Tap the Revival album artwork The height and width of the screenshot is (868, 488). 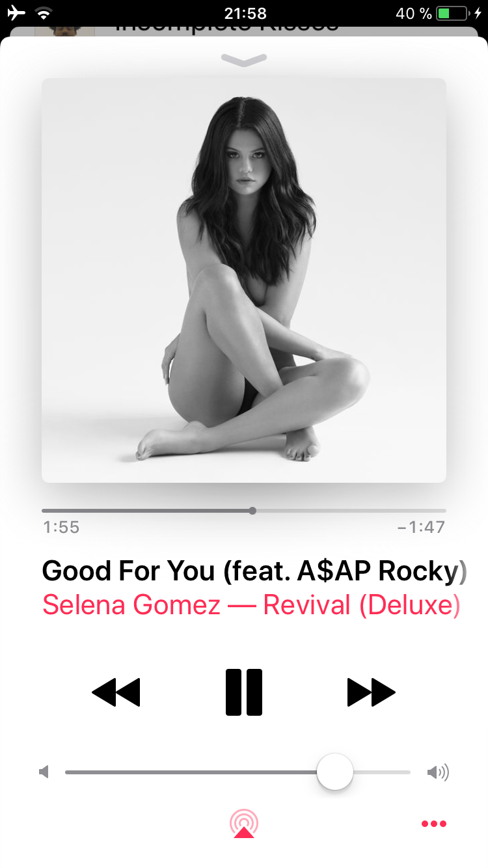tap(244, 280)
